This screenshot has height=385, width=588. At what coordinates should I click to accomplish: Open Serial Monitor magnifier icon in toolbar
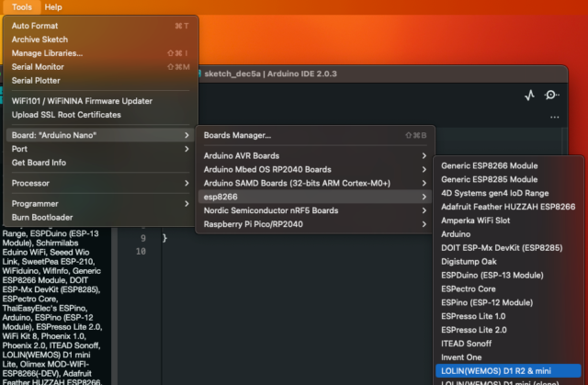pos(551,95)
